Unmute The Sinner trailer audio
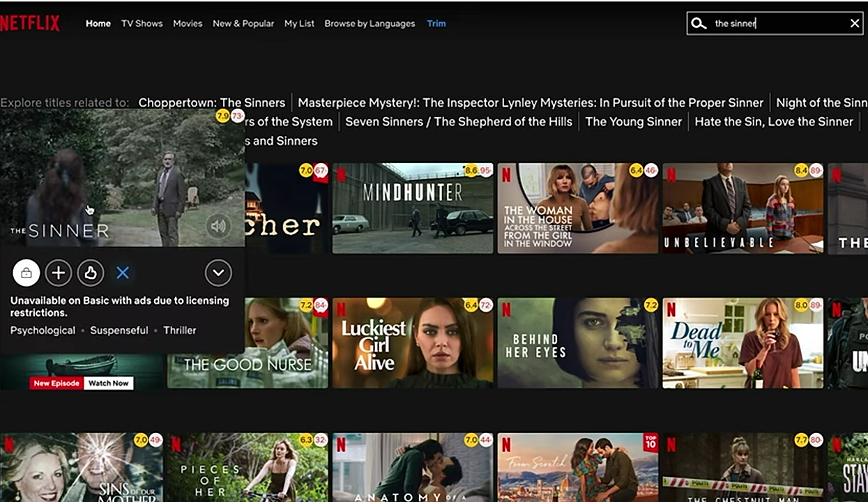 218,227
